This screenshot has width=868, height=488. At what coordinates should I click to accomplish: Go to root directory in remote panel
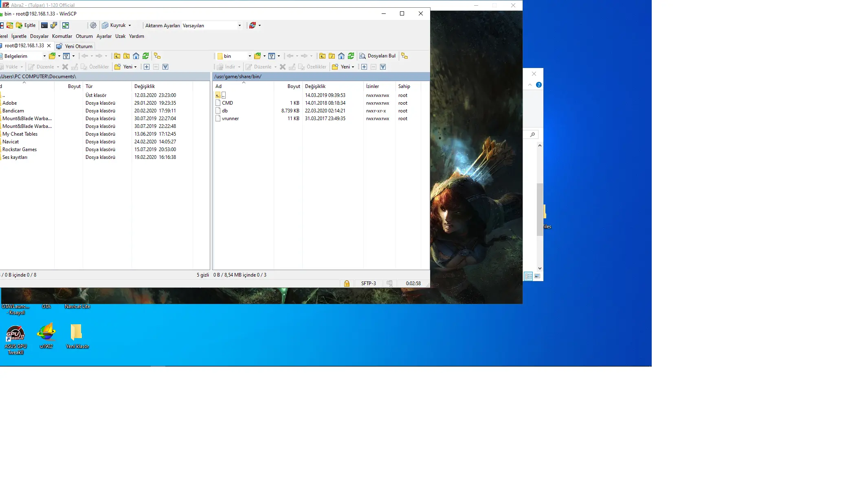(x=332, y=56)
